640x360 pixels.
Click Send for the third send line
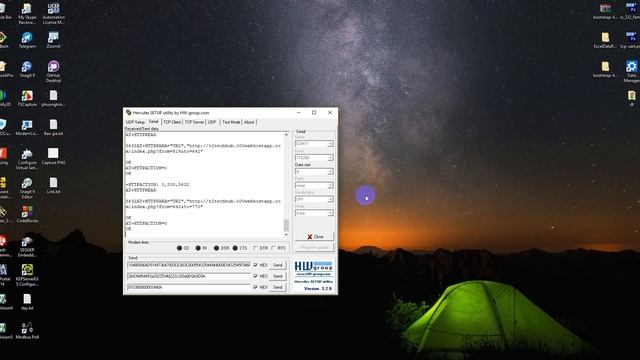pyautogui.click(x=278, y=287)
